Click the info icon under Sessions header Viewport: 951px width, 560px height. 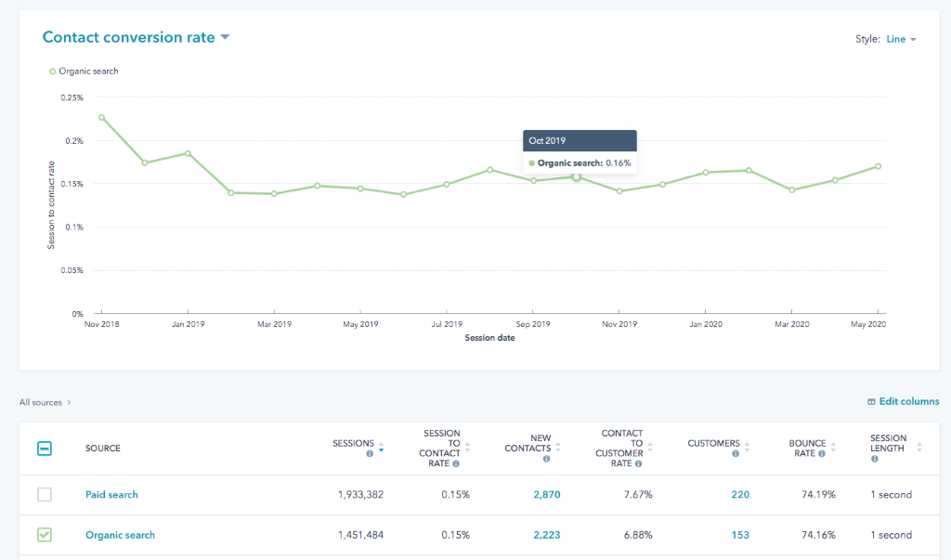(370, 454)
